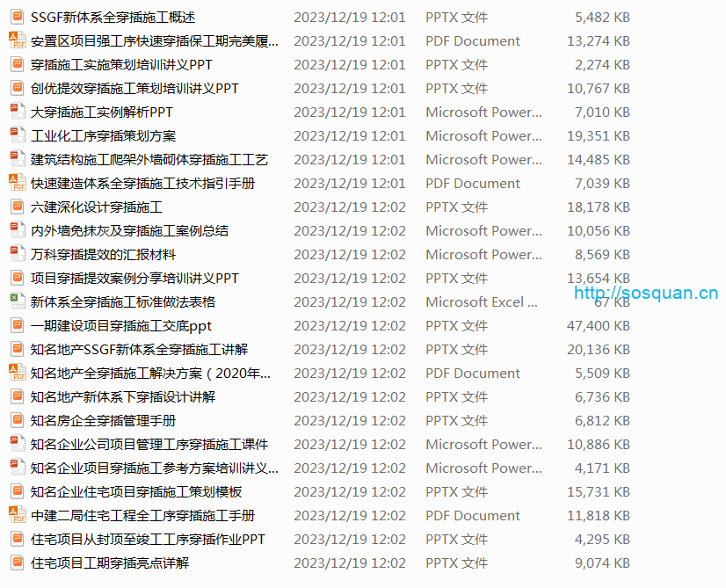The height and width of the screenshot is (588, 726).
Task: Select 创优提效穿插施工策划培训讲义PPT file
Action: click(x=134, y=88)
